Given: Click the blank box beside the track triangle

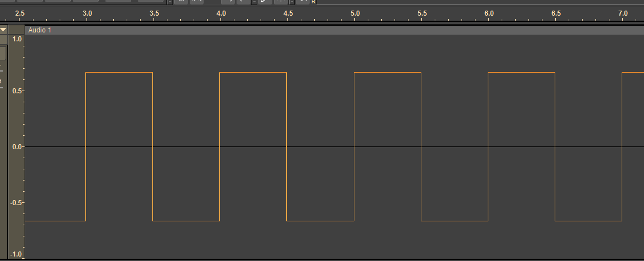Looking at the screenshot, I should point(16,30).
